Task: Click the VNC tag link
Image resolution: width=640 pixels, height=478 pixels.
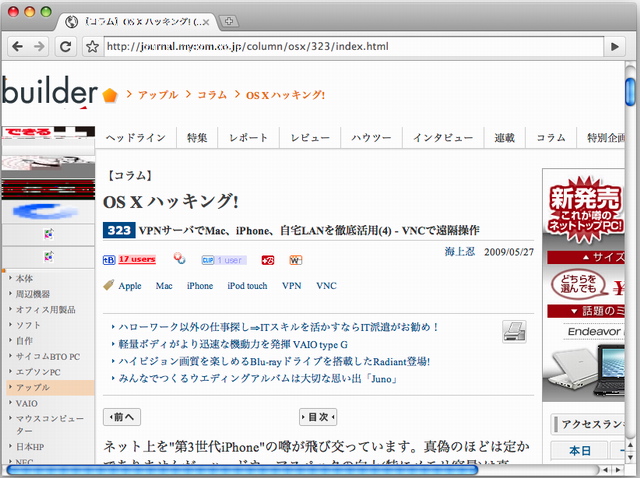Action: pyautogui.click(x=327, y=286)
